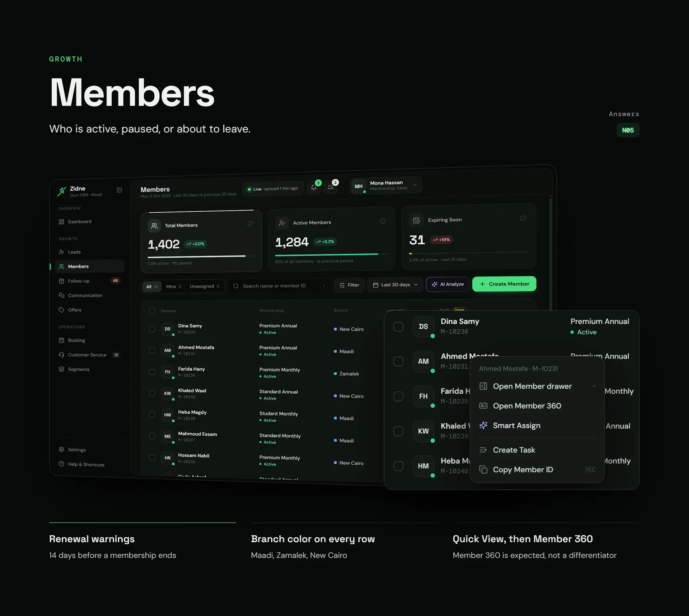Choose Smart Assign from the menu
The image size is (689, 616).
(x=537, y=426)
